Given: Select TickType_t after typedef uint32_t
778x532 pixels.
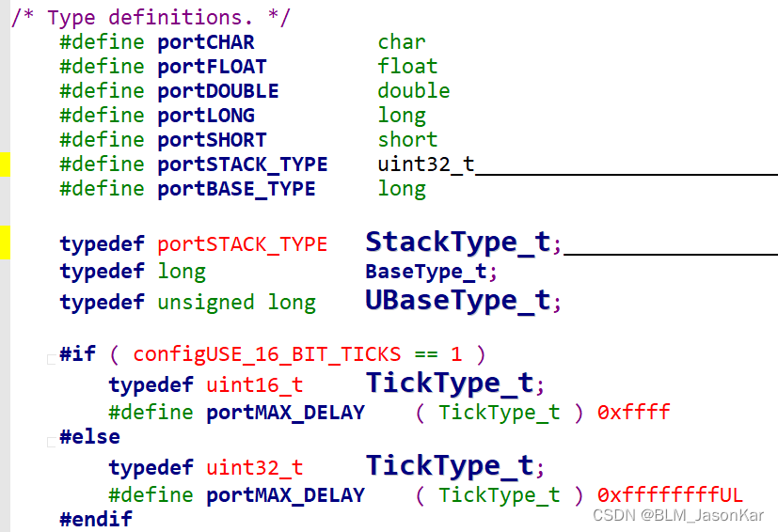Looking at the screenshot, I should click(x=450, y=465).
